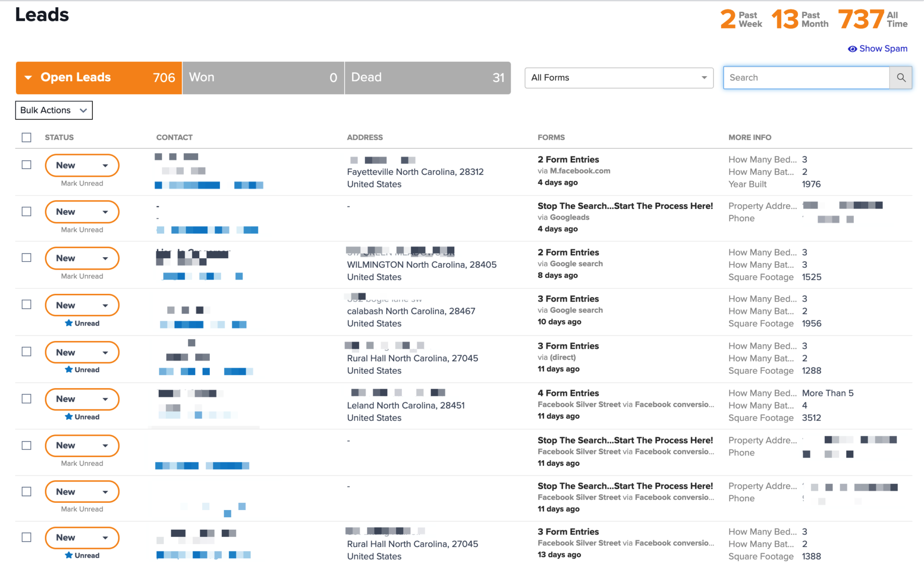924x563 pixels.
Task: Click Mark Unread under first lead
Action: [x=82, y=183]
